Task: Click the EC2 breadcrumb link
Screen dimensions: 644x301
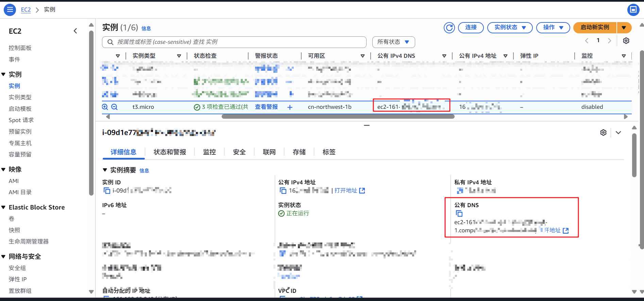Action: click(x=26, y=10)
